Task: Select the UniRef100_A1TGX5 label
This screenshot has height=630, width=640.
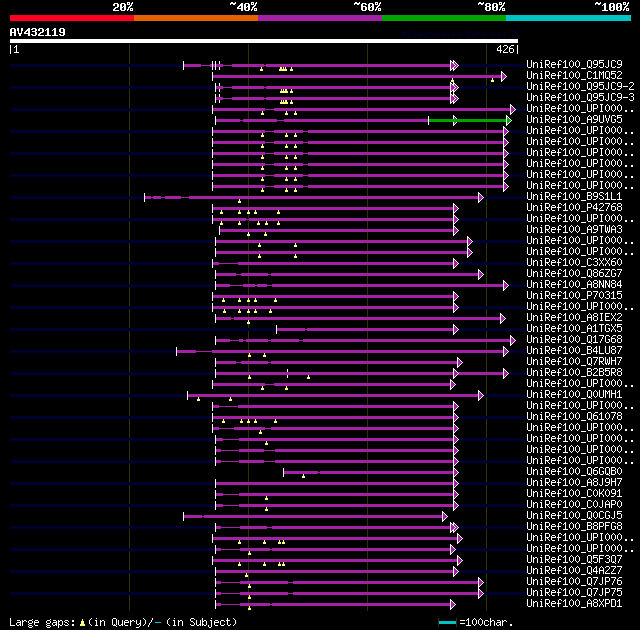Action: click(x=574, y=328)
